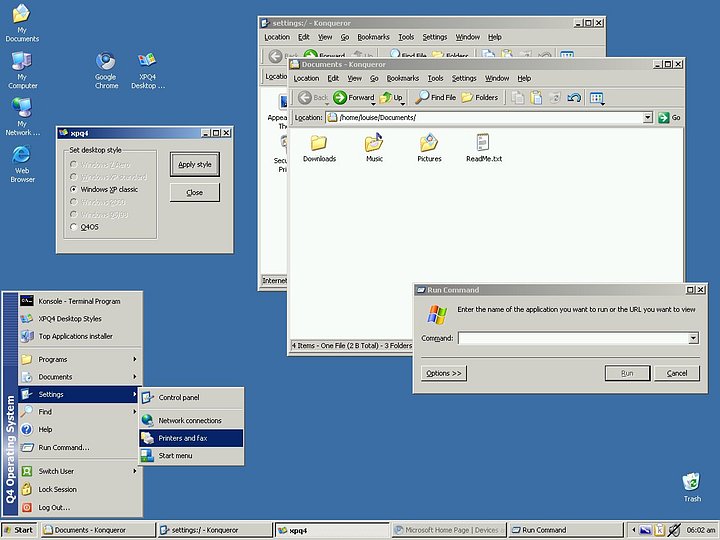This screenshot has height=540, width=720.
Task: Select the Windows XP classic radio option
Action: pyautogui.click(x=73, y=189)
